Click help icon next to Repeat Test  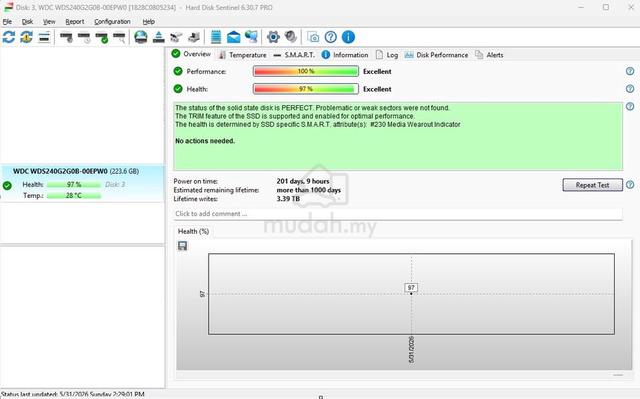coord(630,185)
